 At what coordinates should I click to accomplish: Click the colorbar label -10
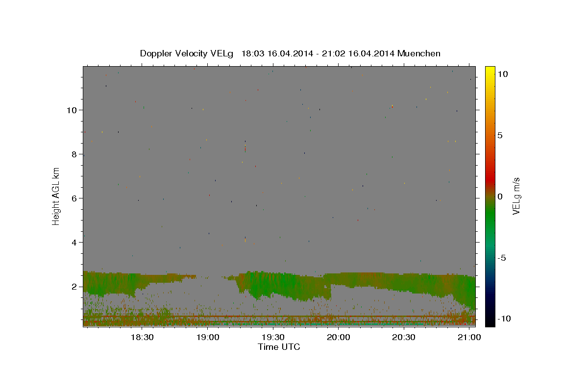(505, 318)
